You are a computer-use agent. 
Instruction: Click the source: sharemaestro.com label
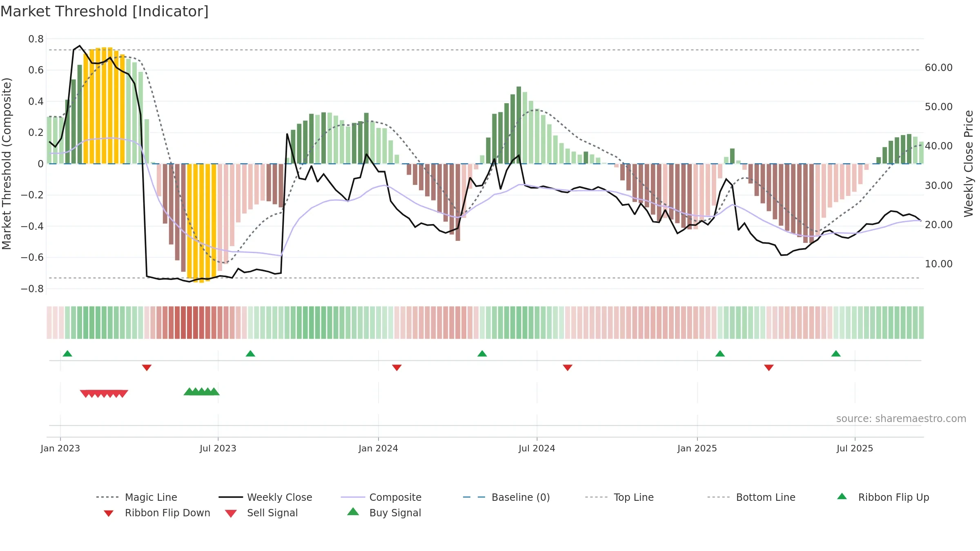coord(901,419)
